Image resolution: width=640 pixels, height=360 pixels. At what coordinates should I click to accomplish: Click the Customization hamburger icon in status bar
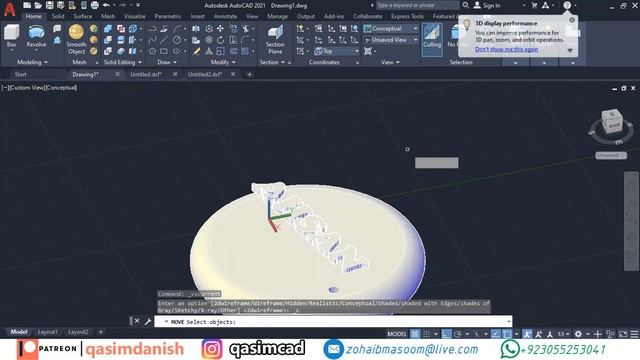point(634,334)
